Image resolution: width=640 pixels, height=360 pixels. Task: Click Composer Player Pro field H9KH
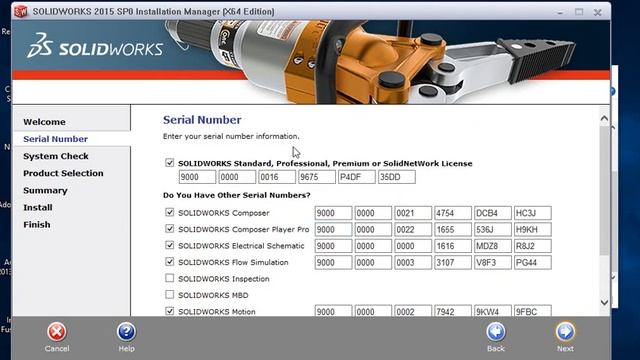point(533,229)
